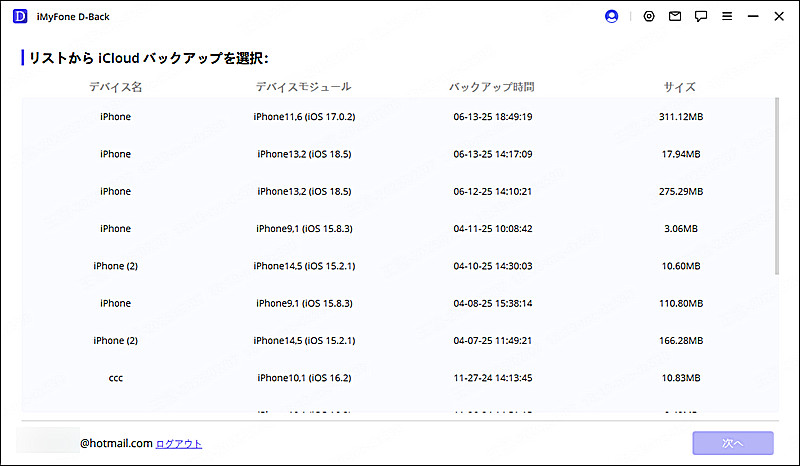Click the バックアップ時間 column header

coord(492,87)
